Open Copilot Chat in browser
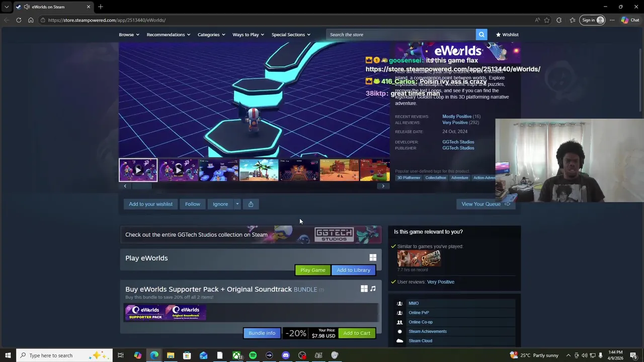Screen dimensions: 644x362 tap(630, 20)
